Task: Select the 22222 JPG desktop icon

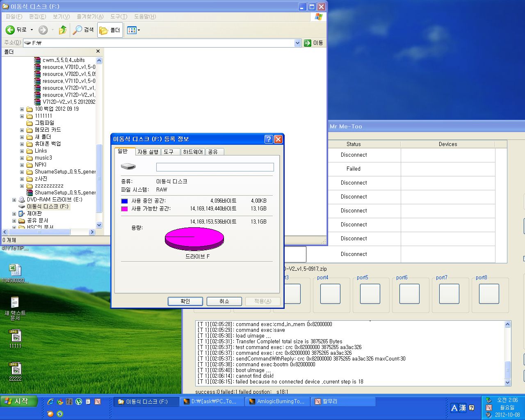Action: (x=15, y=372)
